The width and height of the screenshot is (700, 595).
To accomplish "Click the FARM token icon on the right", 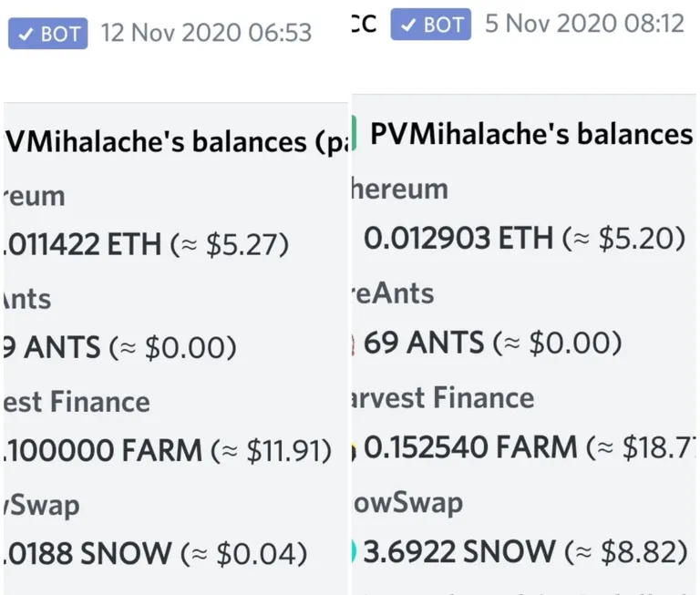I will (x=354, y=448).
